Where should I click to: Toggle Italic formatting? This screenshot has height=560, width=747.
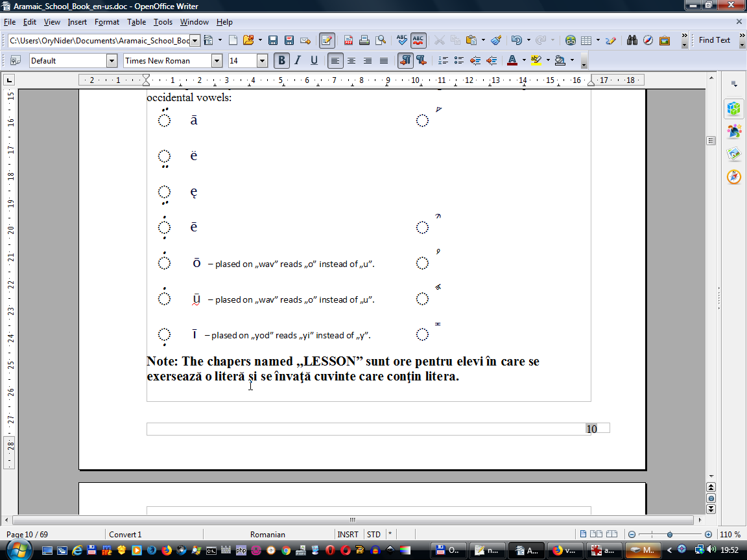coord(298,60)
